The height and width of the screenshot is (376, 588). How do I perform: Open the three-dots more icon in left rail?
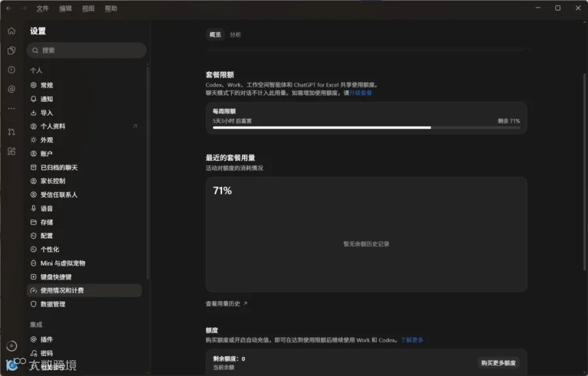click(x=12, y=108)
